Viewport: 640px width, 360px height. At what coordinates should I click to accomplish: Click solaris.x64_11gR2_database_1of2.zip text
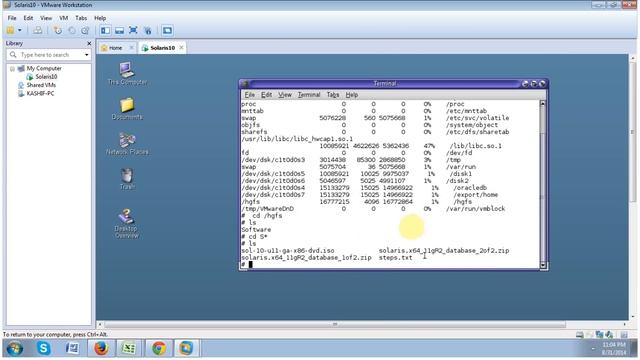(306, 258)
